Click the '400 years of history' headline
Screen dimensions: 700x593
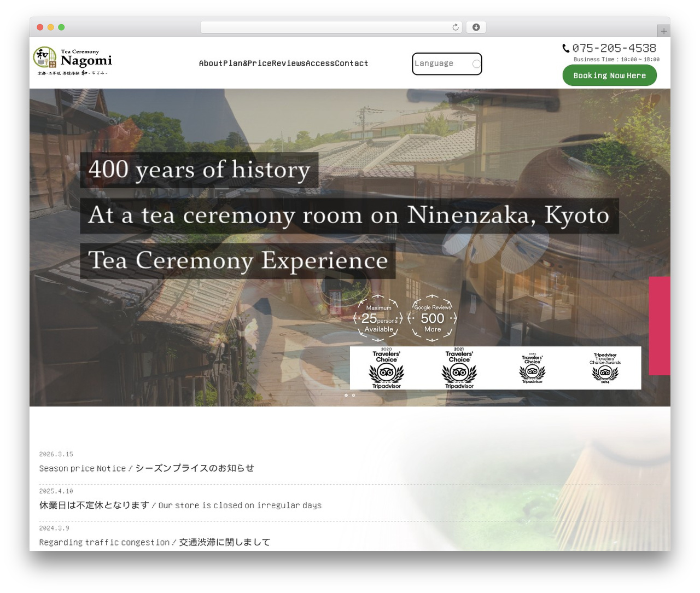click(x=199, y=170)
